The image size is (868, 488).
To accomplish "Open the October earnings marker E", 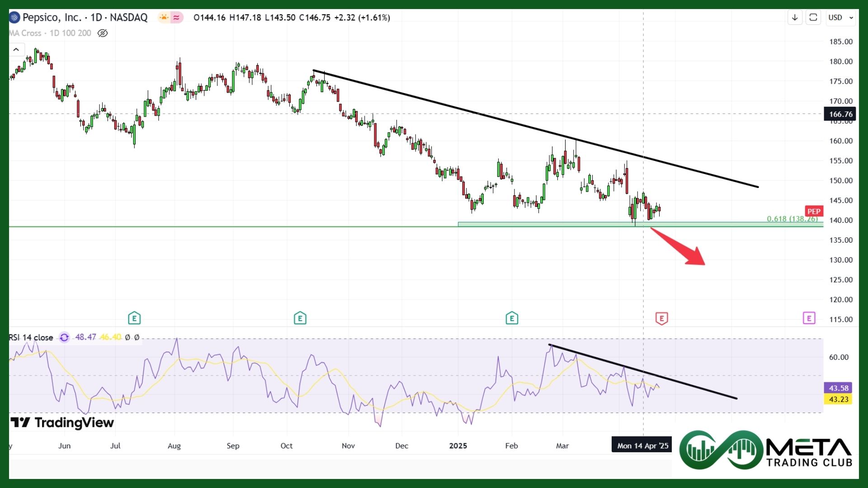I will [x=300, y=318].
